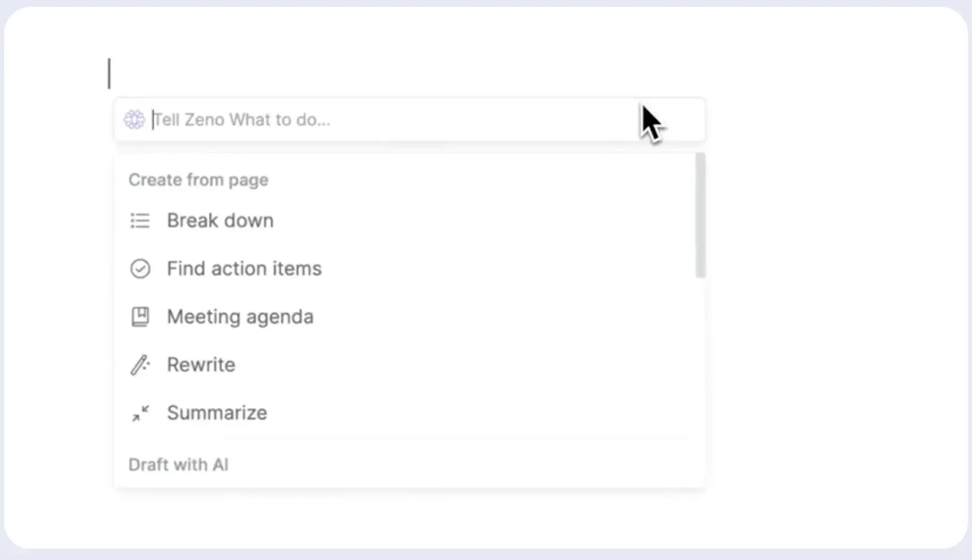Image resolution: width=972 pixels, height=560 pixels.
Task: Choose Find action items from the list
Action: pyautogui.click(x=405, y=268)
